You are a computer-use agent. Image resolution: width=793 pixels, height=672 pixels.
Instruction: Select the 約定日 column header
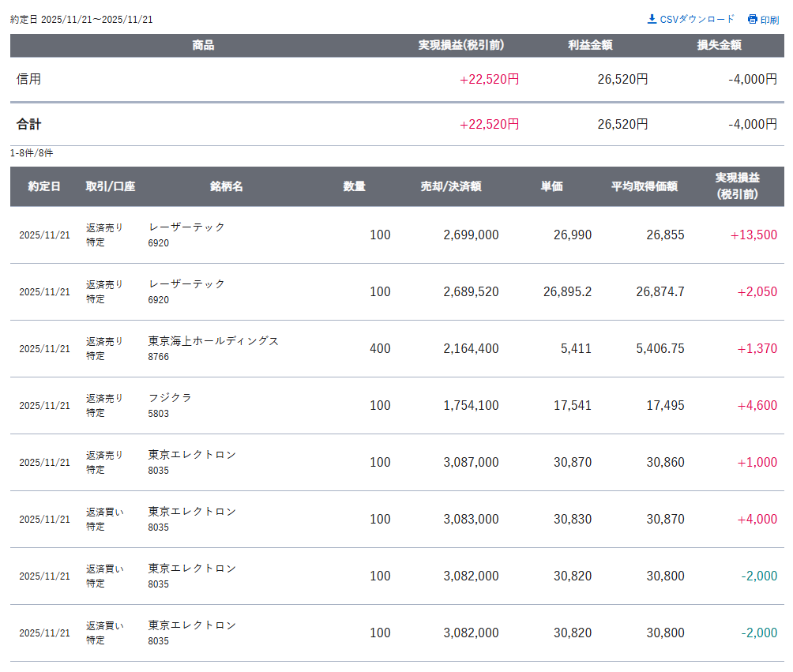pos(44,187)
